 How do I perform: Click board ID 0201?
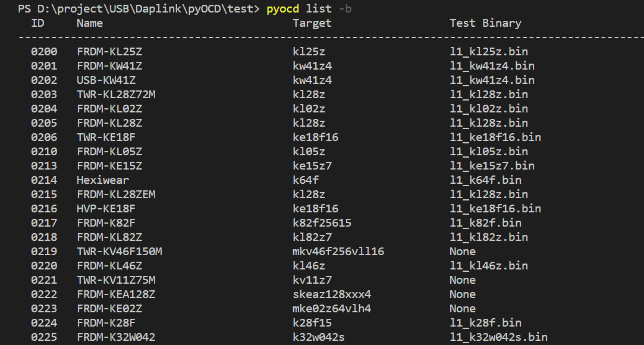44,65
